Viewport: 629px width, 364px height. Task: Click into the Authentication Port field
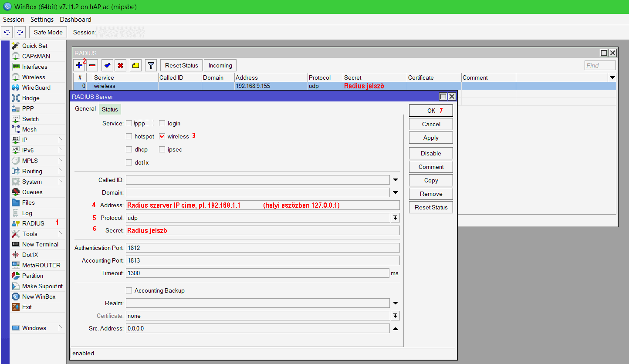click(x=262, y=248)
